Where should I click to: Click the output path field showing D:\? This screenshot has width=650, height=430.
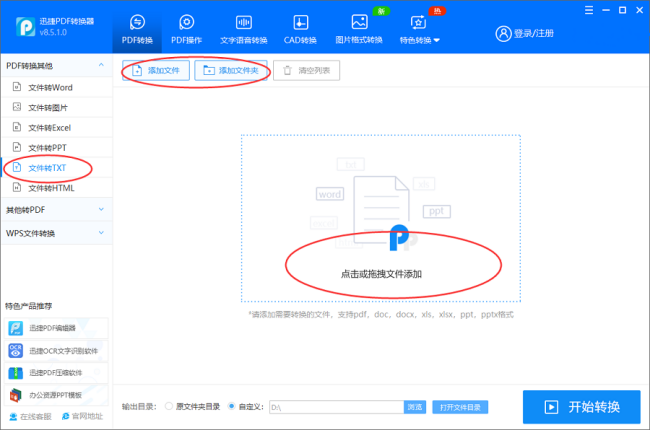click(x=337, y=407)
